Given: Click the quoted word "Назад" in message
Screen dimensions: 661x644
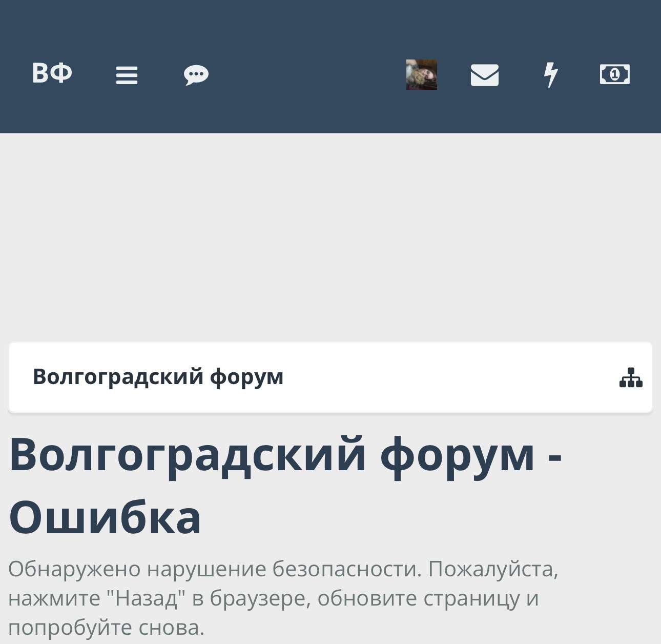Looking at the screenshot, I should coord(148,598).
